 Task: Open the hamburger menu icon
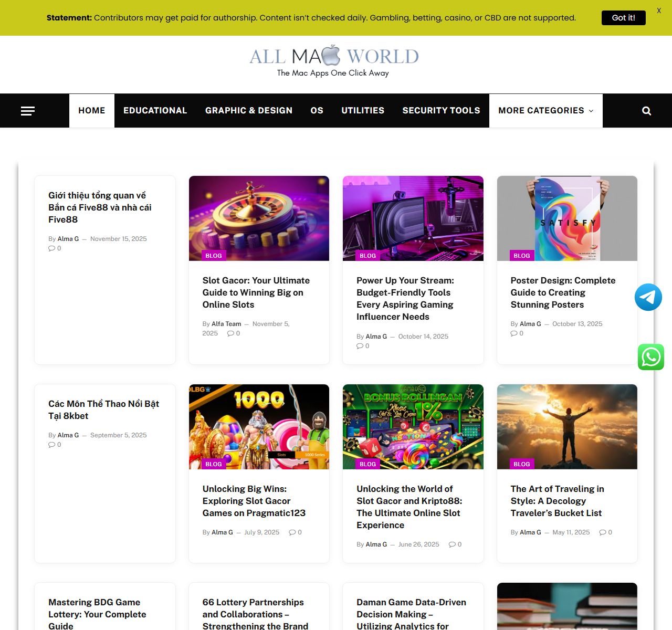click(28, 111)
